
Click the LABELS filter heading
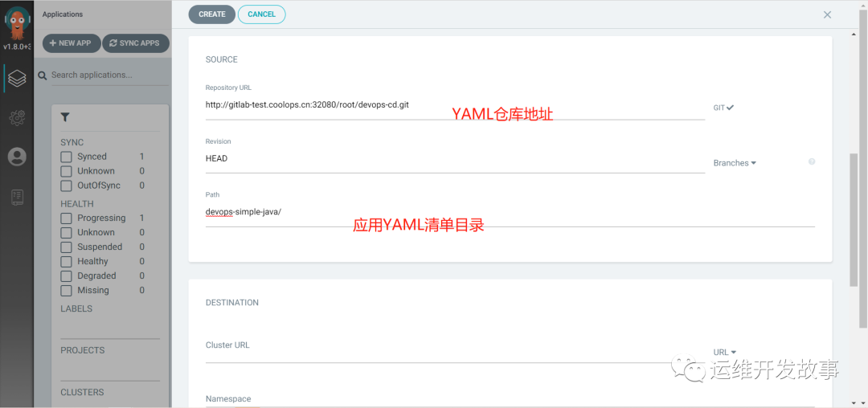(x=76, y=309)
